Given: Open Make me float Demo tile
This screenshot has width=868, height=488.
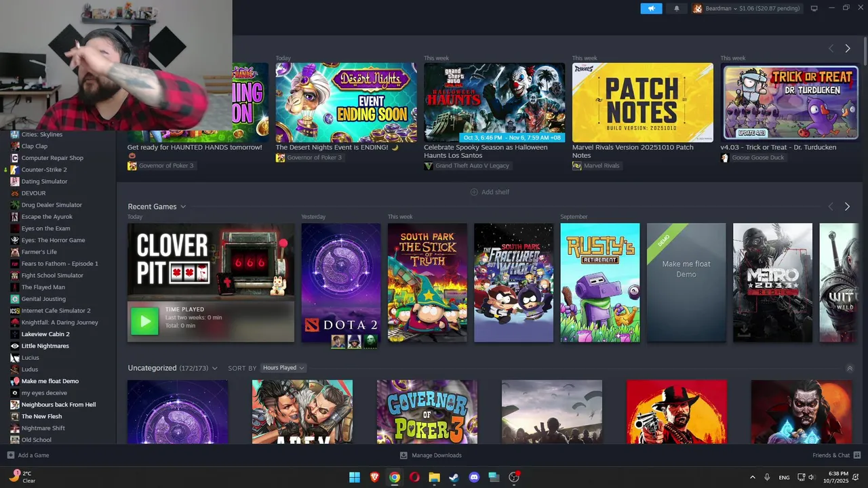Looking at the screenshot, I should point(686,283).
